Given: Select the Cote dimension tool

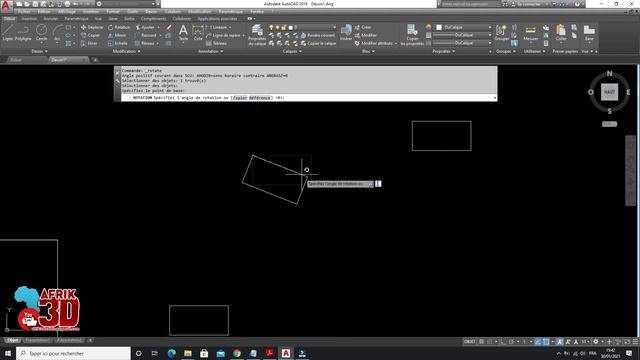Looking at the screenshot, I should click(x=198, y=32).
